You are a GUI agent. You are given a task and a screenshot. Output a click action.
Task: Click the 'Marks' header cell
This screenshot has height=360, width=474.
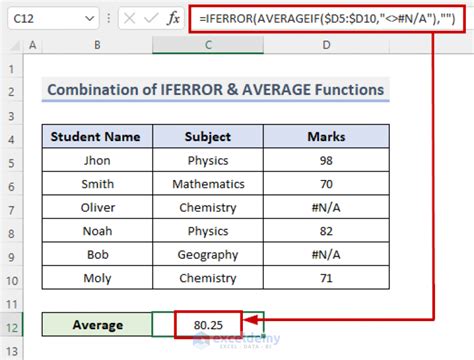coord(326,136)
